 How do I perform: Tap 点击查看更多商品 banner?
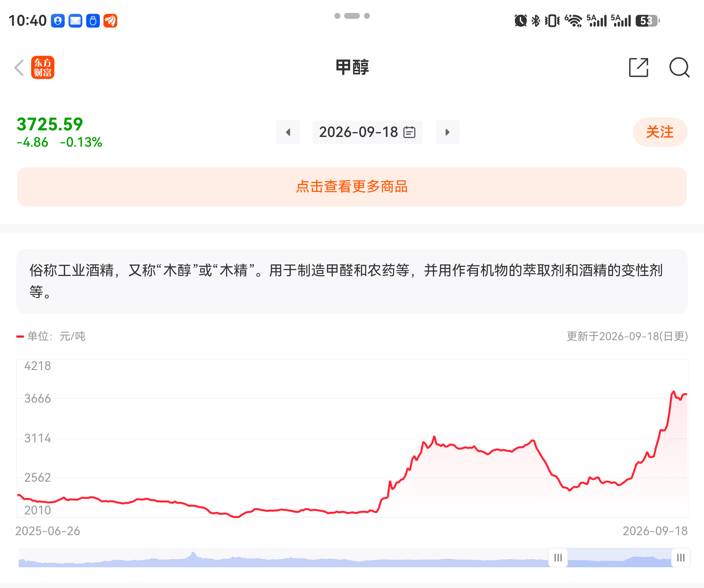352,187
